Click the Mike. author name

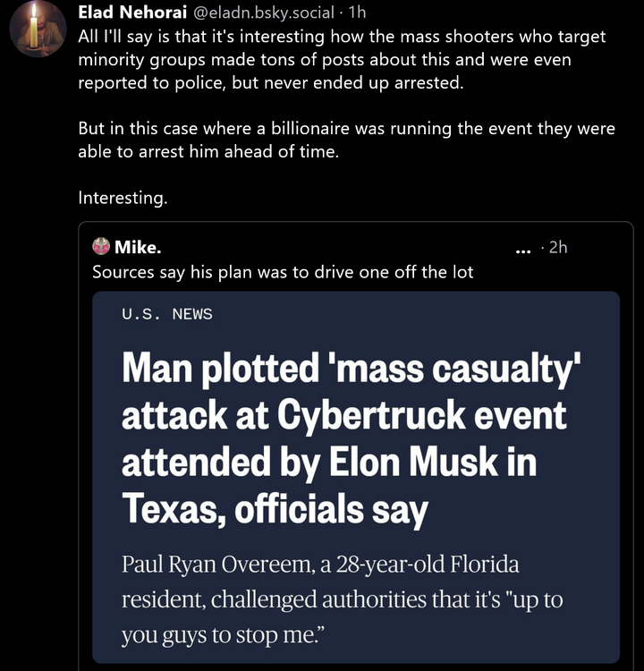coord(138,248)
